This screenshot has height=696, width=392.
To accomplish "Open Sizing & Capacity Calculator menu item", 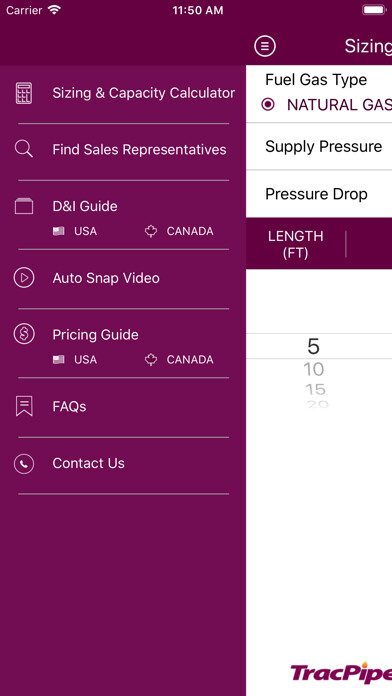I will point(143,93).
